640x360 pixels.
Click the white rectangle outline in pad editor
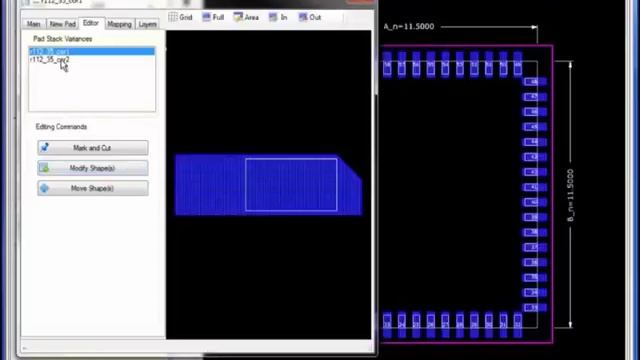(x=291, y=184)
